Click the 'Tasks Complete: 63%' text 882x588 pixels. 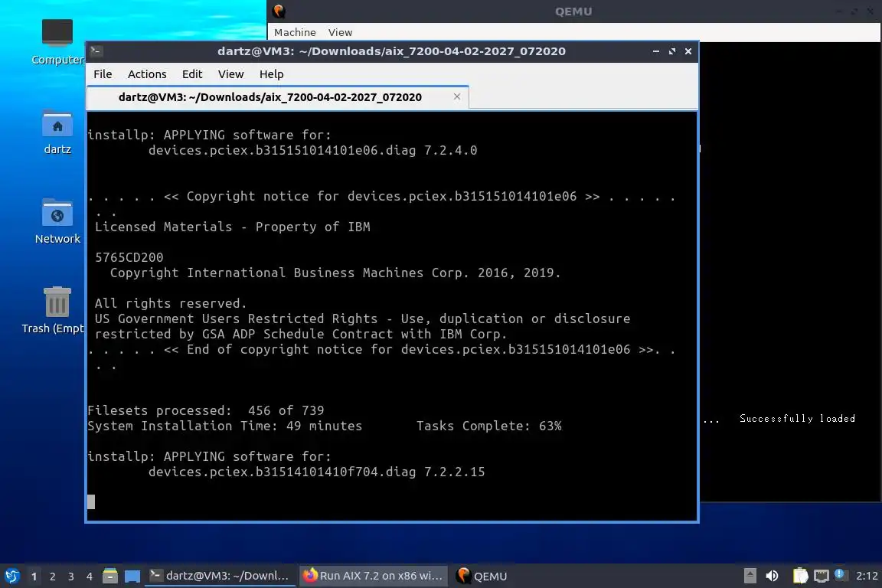[488, 426]
